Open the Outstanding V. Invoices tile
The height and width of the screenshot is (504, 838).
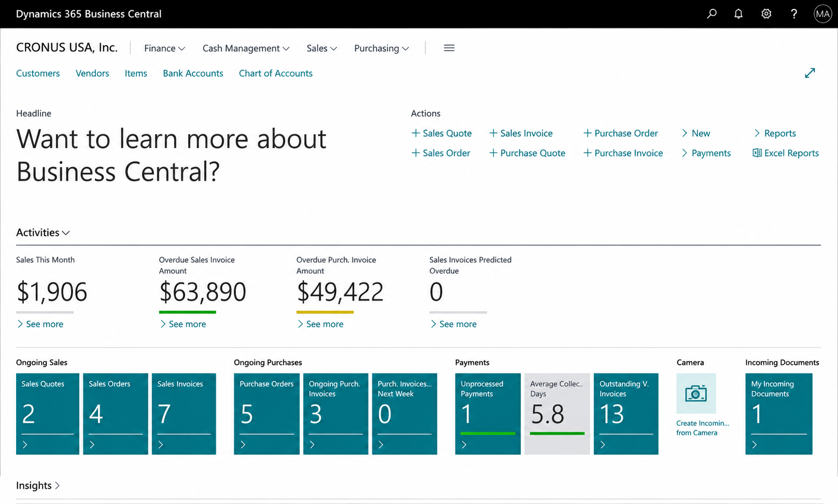point(626,414)
